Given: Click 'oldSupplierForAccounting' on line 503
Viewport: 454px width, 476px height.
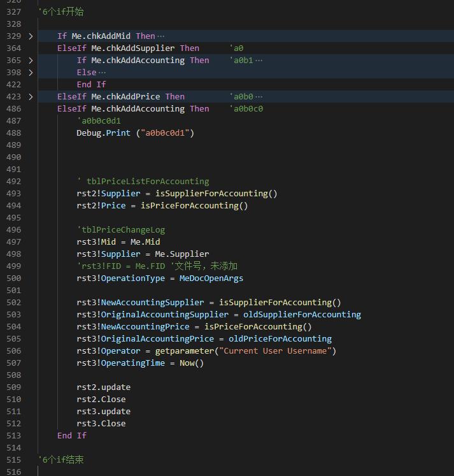Looking at the screenshot, I should coord(302,315).
